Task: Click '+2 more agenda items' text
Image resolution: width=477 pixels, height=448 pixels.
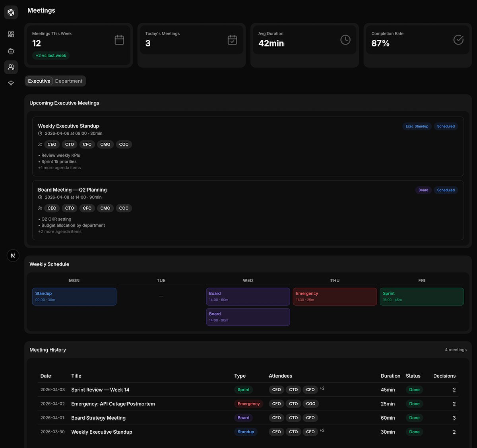Action: pos(60,231)
